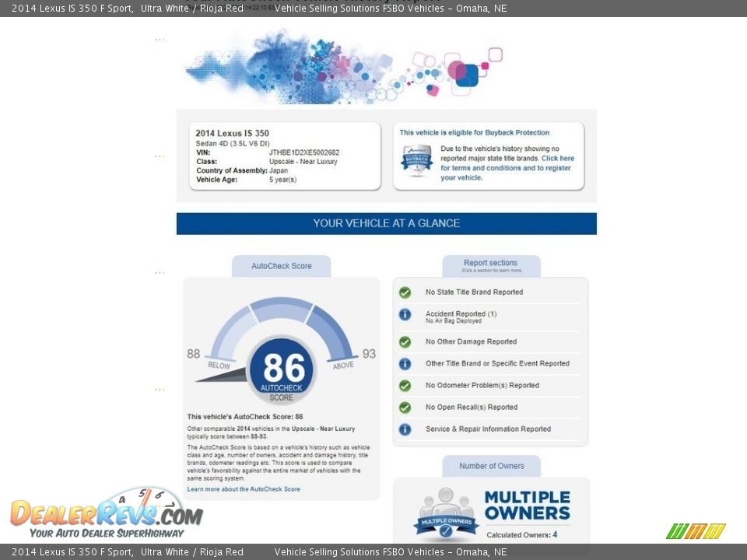The image size is (747, 560).
Task: Click the striped green-orange-yellow logo icon
Action: 696,531
